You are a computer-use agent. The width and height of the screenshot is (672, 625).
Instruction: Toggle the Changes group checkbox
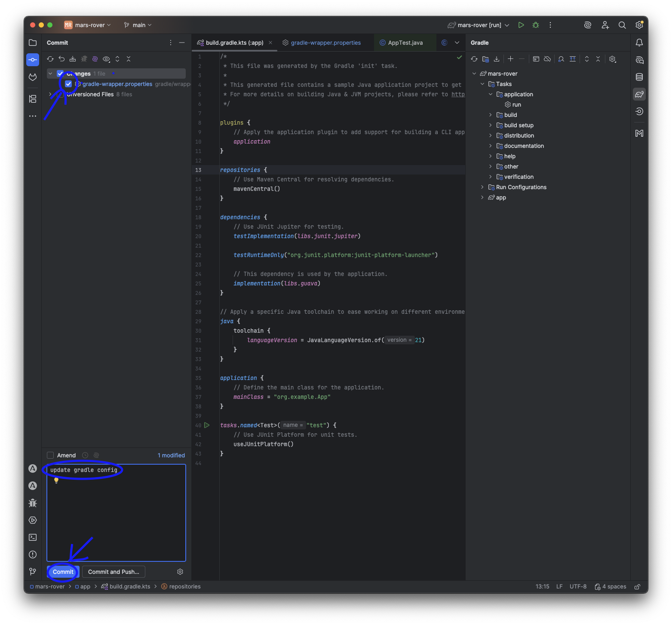coord(60,74)
